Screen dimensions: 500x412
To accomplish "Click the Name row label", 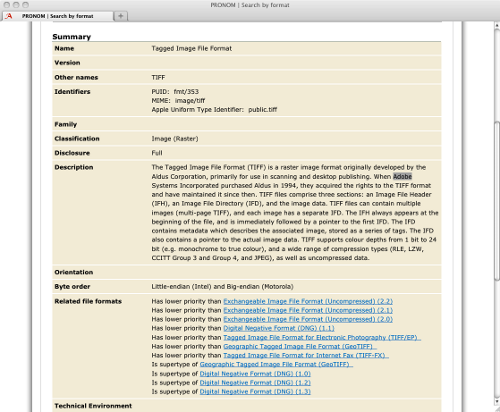I will (x=64, y=48).
